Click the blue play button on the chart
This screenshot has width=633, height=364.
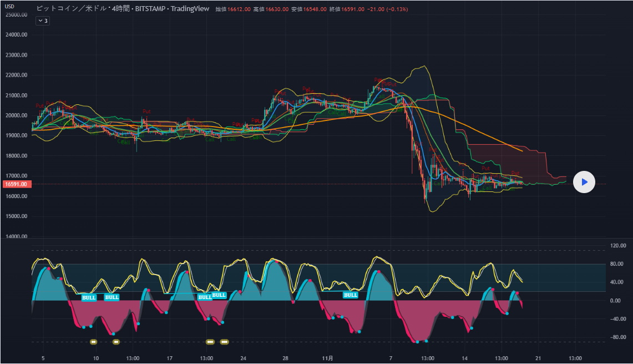(584, 182)
